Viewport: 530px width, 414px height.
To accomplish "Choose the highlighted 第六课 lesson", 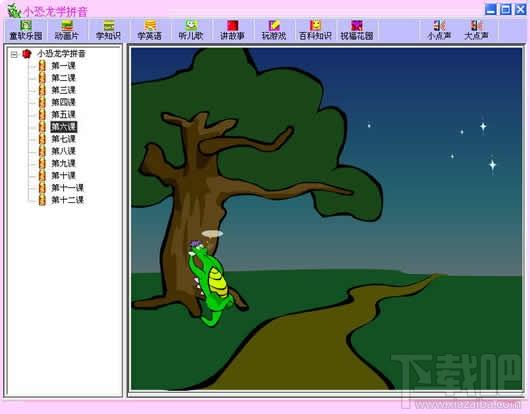I will click(64, 127).
